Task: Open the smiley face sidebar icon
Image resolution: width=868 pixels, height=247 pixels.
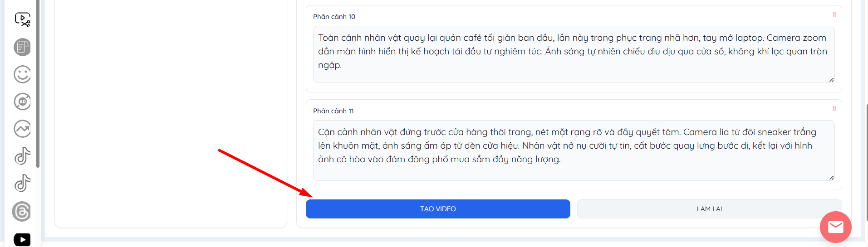Action: 22,74
